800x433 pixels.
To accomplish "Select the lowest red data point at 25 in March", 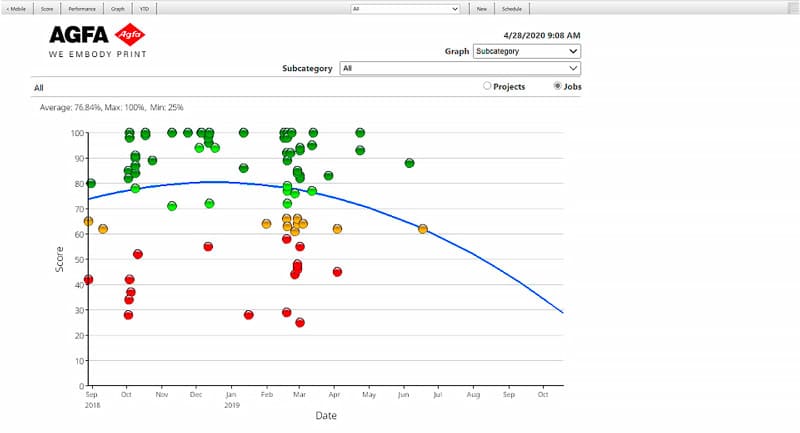I will click(x=300, y=322).
